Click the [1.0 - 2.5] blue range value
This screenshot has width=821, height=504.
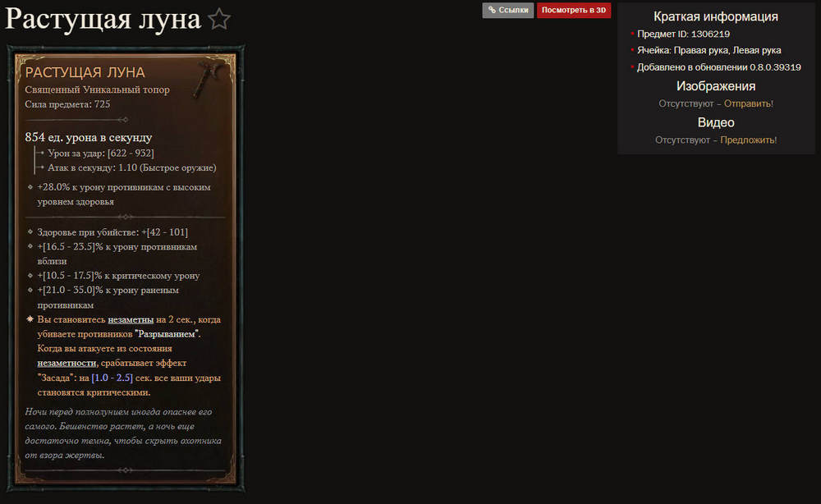(x=112, y=378)
